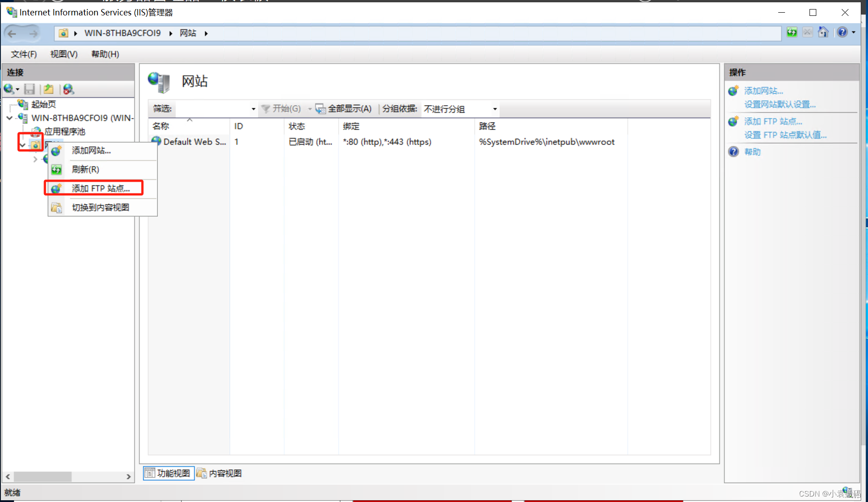Click 全部显示(A) button
This screenshot has width=868, height=502.
pos(344,109)
